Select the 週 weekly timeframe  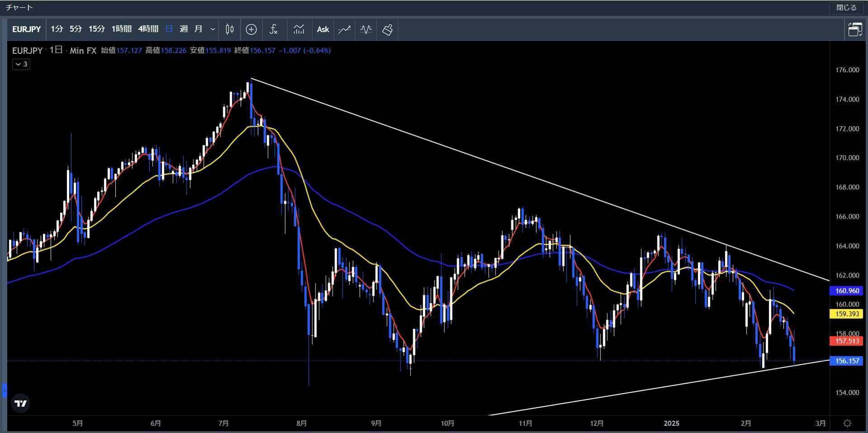coord(184,29)
